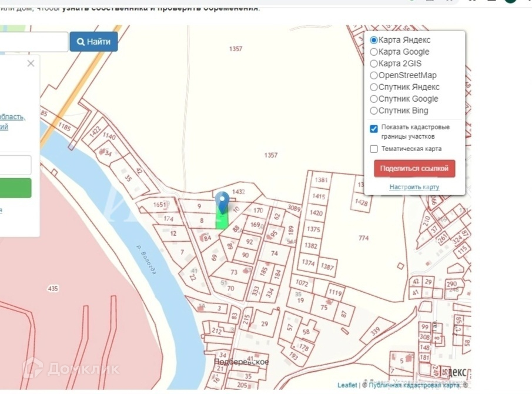Click parcel number 1422
Image resolution: width=532 pixels, height=394 pixels.
pos(95,131)
